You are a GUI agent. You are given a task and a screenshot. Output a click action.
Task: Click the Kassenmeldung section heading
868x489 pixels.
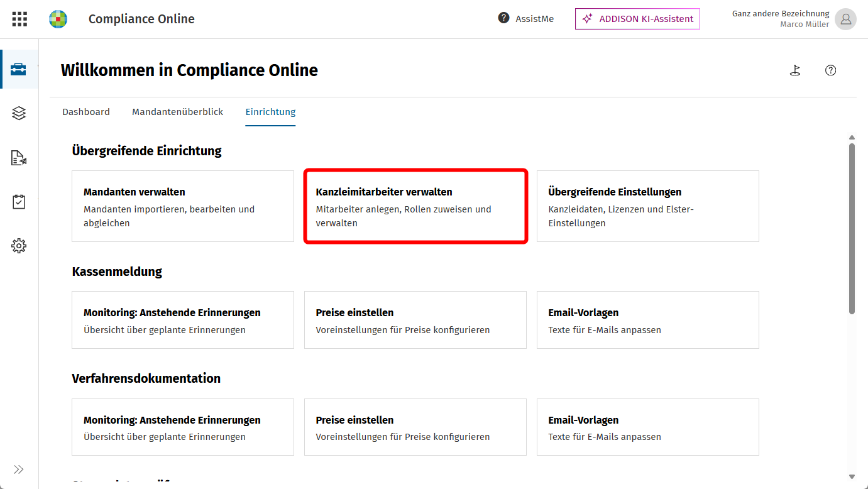[x=117, y=272]
